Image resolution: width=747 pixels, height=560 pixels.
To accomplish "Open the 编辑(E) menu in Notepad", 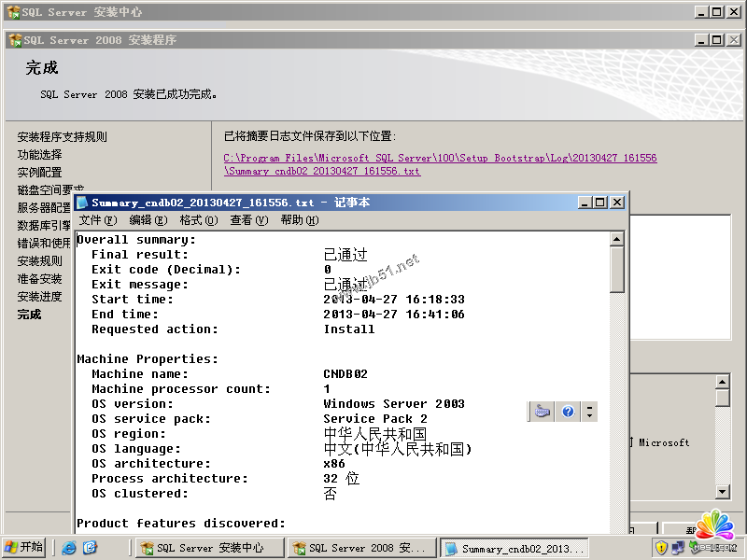I will coord(148,220).
